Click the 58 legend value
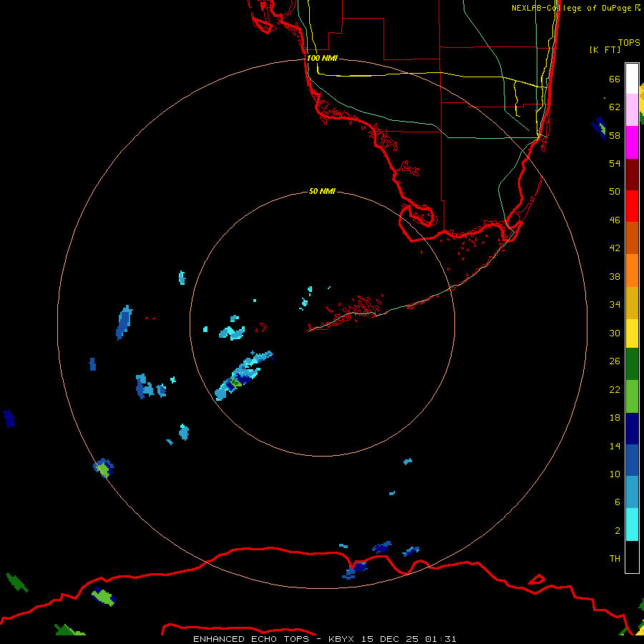 click(615, 135)
